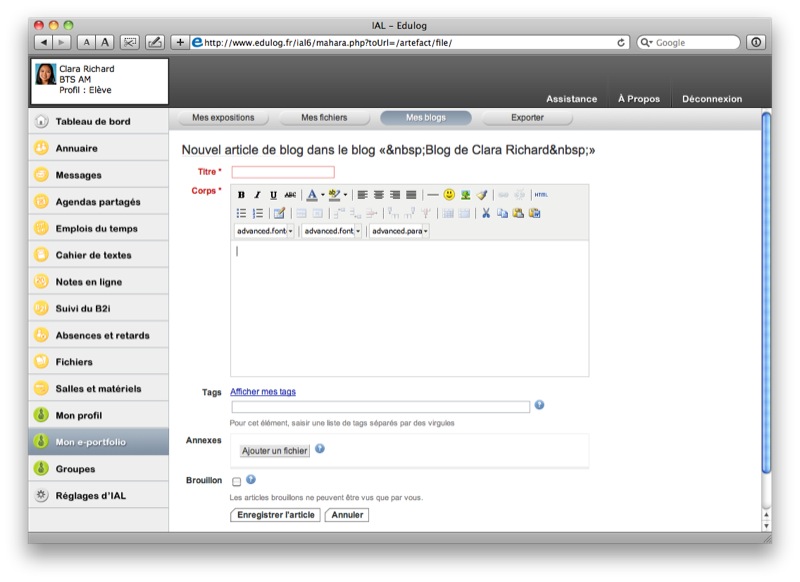This screenshot has width=800, height=582.
Task: Insert a bulleted list
Action: point(241,213)
